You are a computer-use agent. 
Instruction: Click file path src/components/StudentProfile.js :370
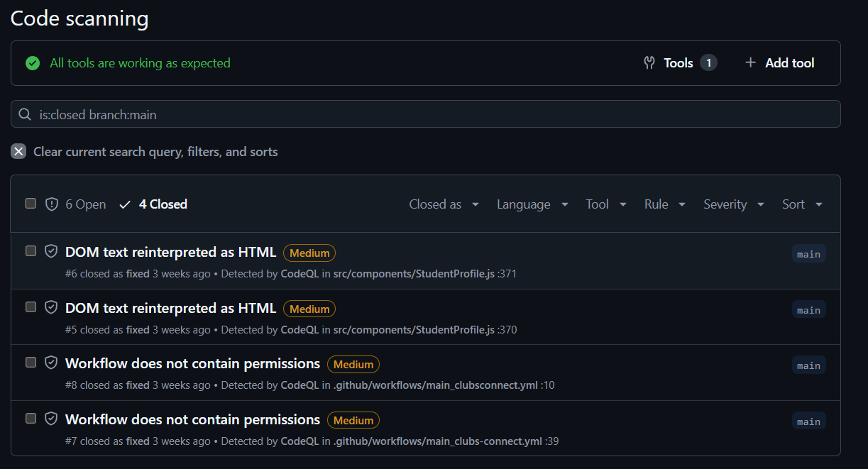pos(425,330)
